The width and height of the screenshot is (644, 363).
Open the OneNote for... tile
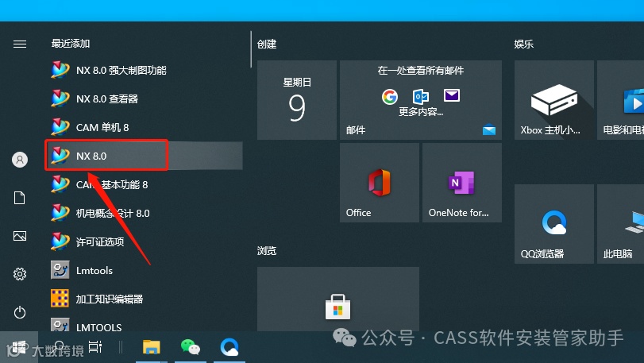pos(462,183)
